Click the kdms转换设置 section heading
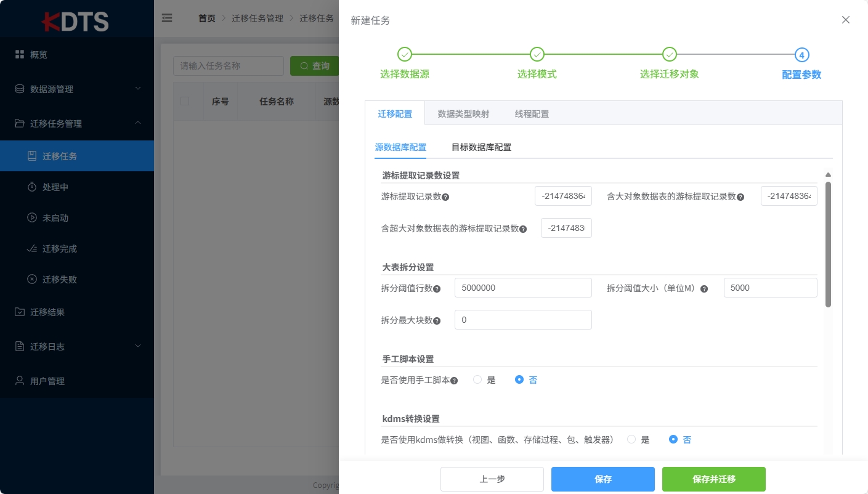Screen dimensions: 868x494 click(411, 419)
